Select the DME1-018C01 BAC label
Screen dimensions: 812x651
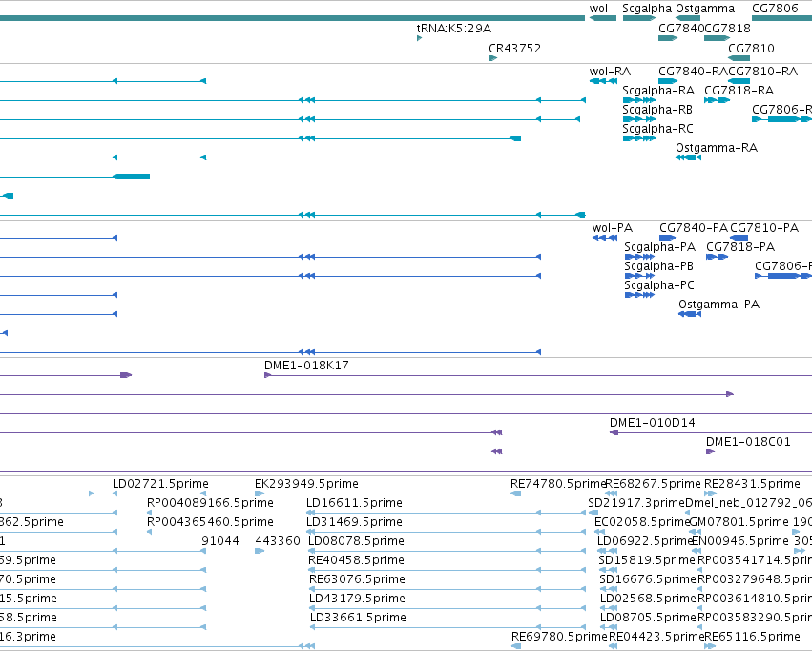coord(748,442)
